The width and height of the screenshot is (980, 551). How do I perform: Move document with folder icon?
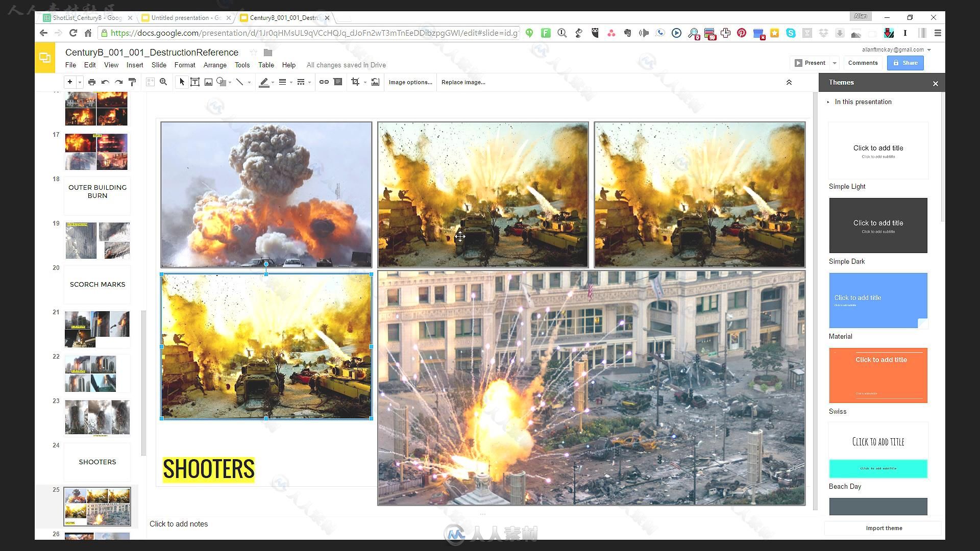pyautogui.click(x=268, y=53)
